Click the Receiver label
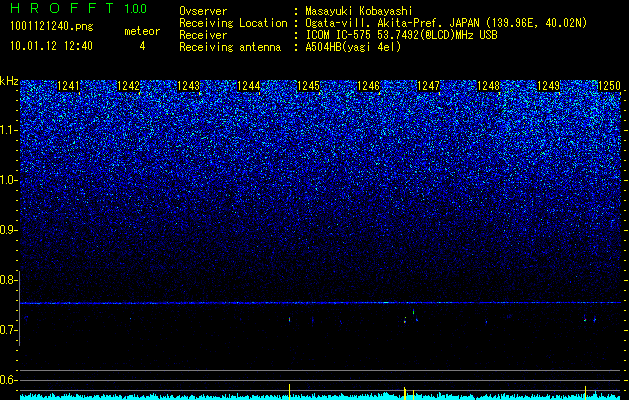Image resolution: width=629 pixels, height=400 pixels. [203, 35]
